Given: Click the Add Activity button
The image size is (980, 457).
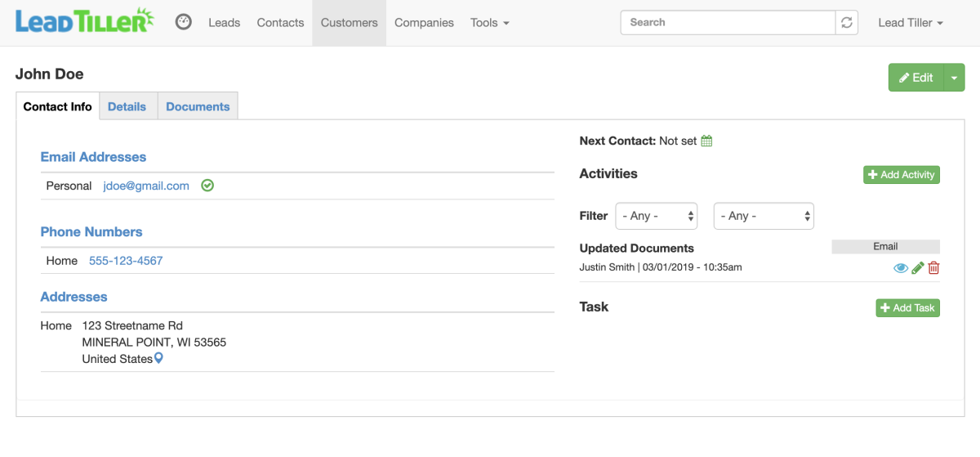Looking at the screenshot, I should tap(902, 175).
